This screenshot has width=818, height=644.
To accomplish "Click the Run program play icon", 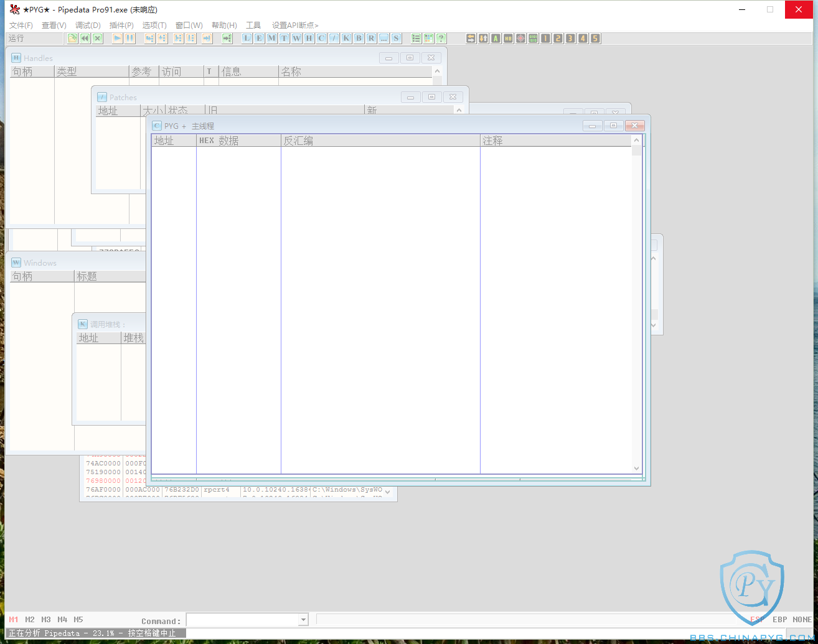I will point(117,39).
